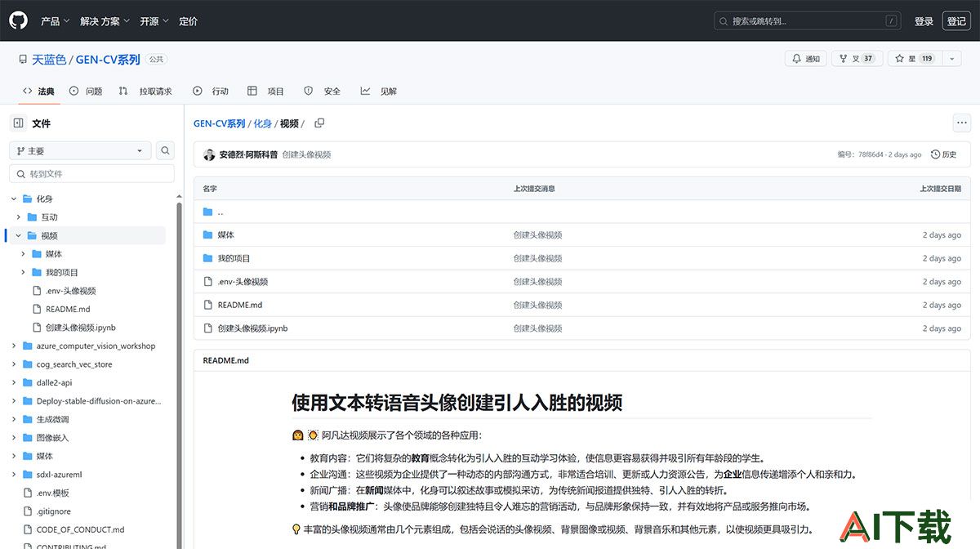Click the 叉 fork button
The width and height of the screenshot is (980, 549).
pyautogui.click(x=857, y=59)
